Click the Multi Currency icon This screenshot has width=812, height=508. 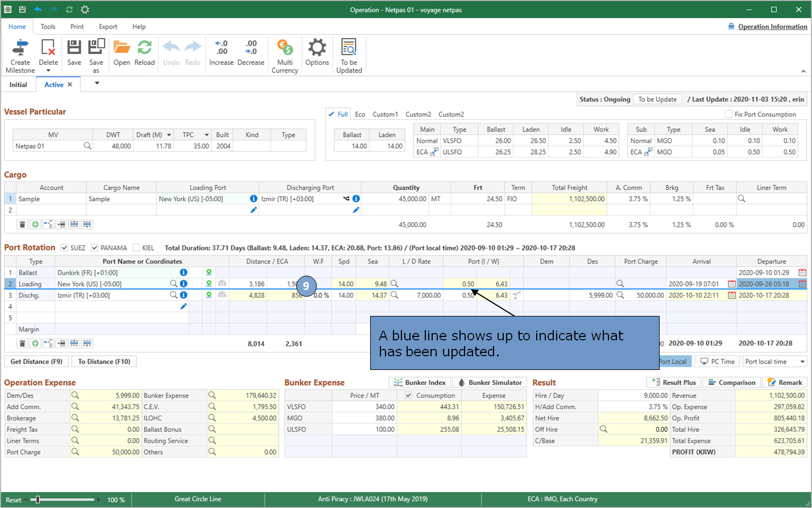click(x=284, y=48)
